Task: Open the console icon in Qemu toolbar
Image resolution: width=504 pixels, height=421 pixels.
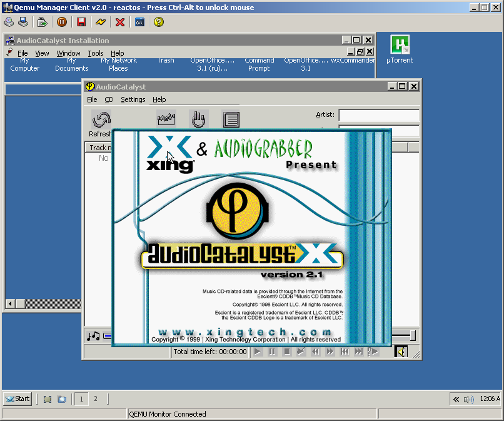Action: coord(139,22)
